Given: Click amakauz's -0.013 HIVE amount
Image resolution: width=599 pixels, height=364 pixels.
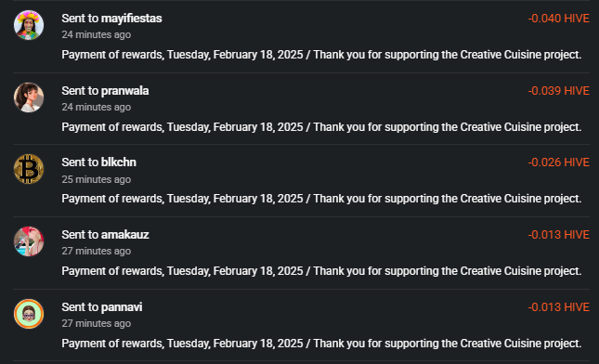Looking at the screenshot, I should [558, 235].
